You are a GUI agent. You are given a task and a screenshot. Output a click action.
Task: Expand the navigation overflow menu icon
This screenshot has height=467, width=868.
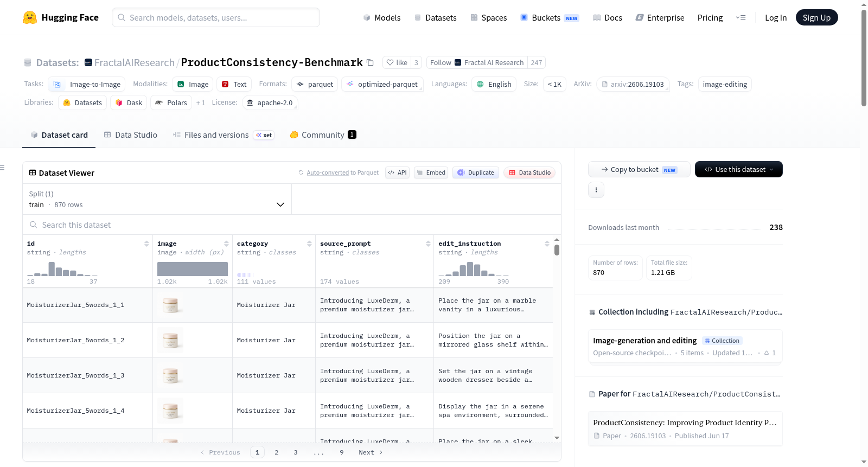[x=741, y=17]
